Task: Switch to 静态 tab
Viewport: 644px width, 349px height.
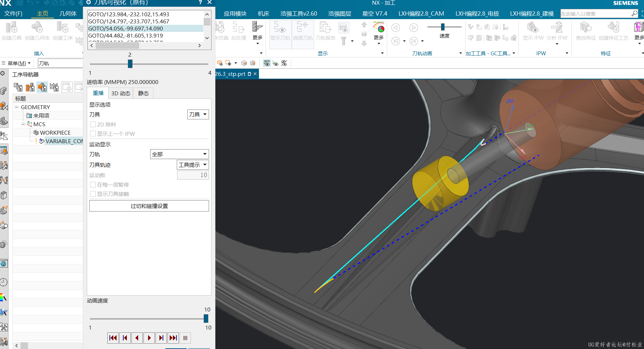Action: tap(143, 93)
